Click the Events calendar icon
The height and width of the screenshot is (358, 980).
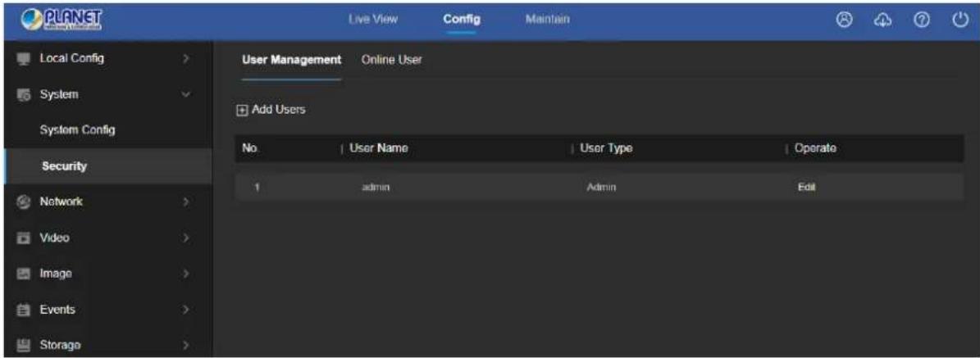24,310
